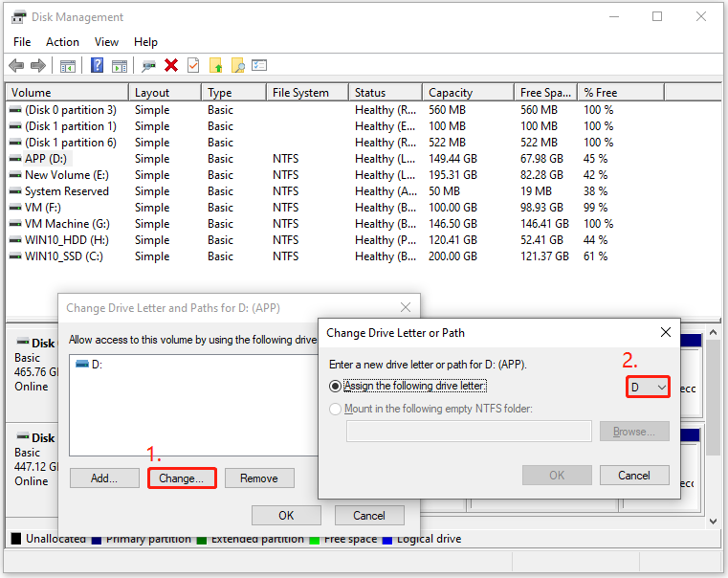Click the red X Delete toolbar icon

(x=171, y=65)
